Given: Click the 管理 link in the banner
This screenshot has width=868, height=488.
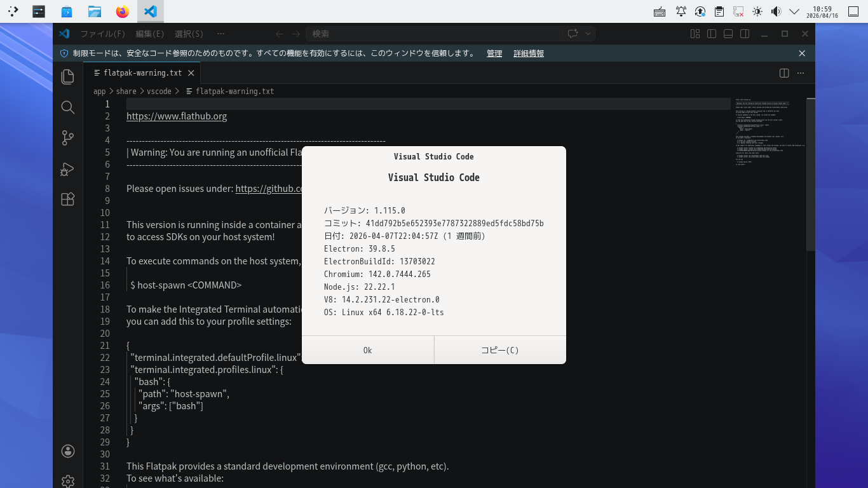Looking at the screenshot, I should [494, 53].
